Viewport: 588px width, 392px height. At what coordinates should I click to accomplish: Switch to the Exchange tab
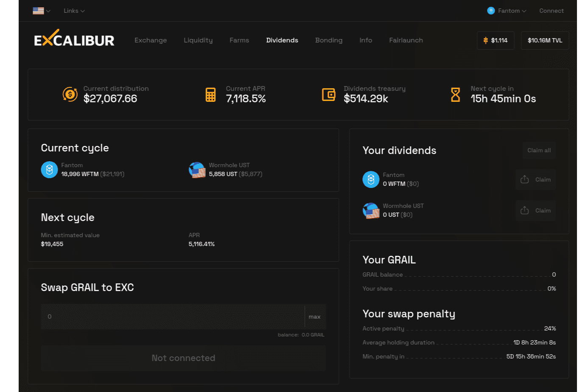(x=151, y=40)
